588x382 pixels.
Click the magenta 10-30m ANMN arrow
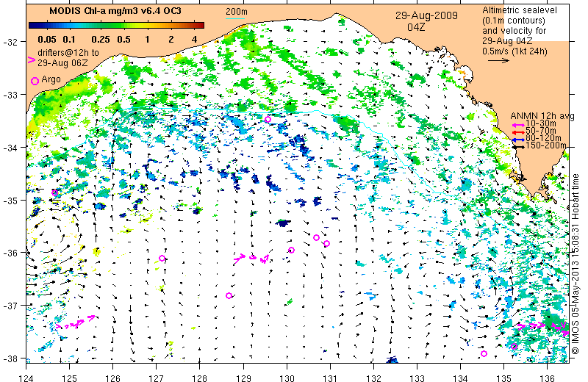[518, 125]
